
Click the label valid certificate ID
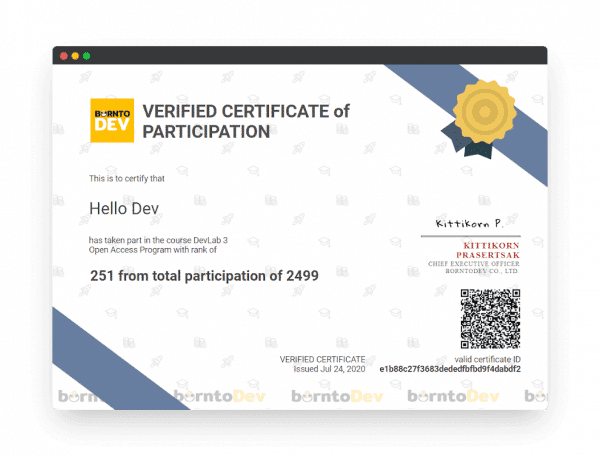(x=488, y=360)
